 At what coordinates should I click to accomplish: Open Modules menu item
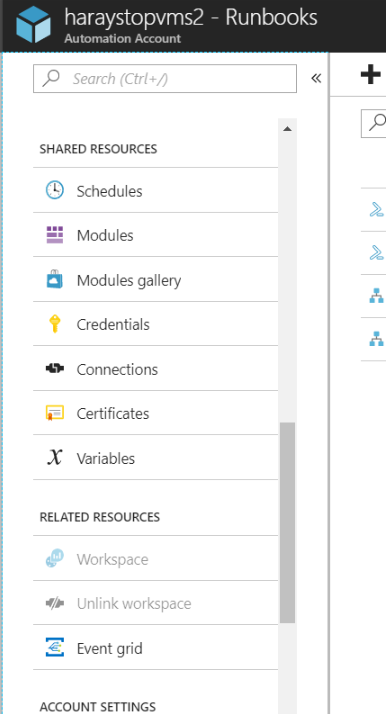pos(156,235)
